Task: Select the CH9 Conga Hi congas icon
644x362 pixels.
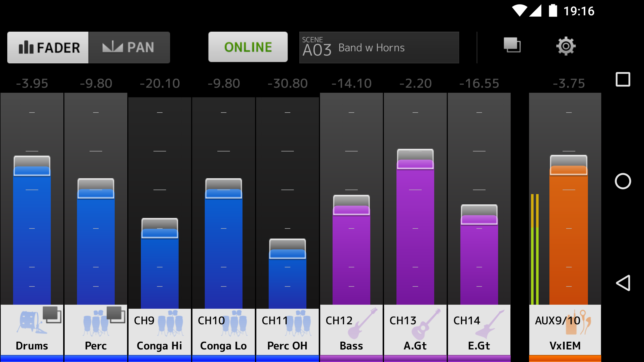Action: (x=170, y=323)
